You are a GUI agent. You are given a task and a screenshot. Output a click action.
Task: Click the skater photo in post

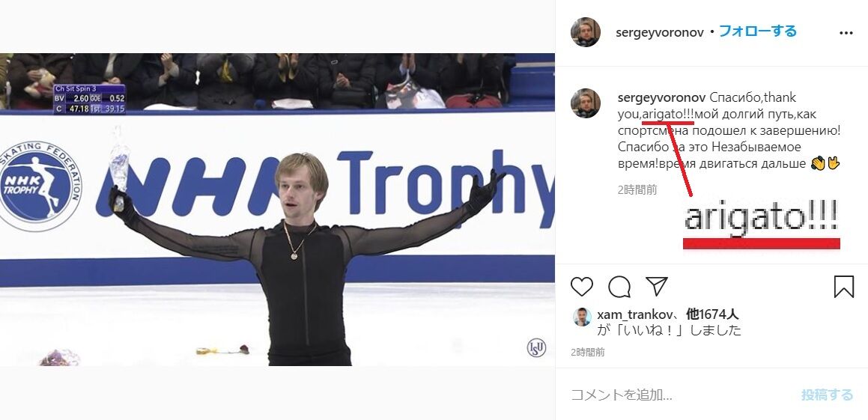point(277,210)
